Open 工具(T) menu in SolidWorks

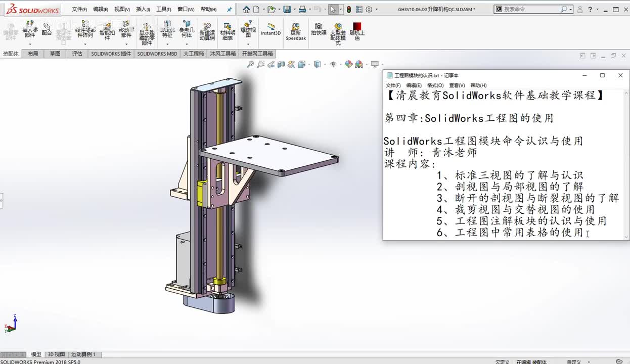(164, 9)
